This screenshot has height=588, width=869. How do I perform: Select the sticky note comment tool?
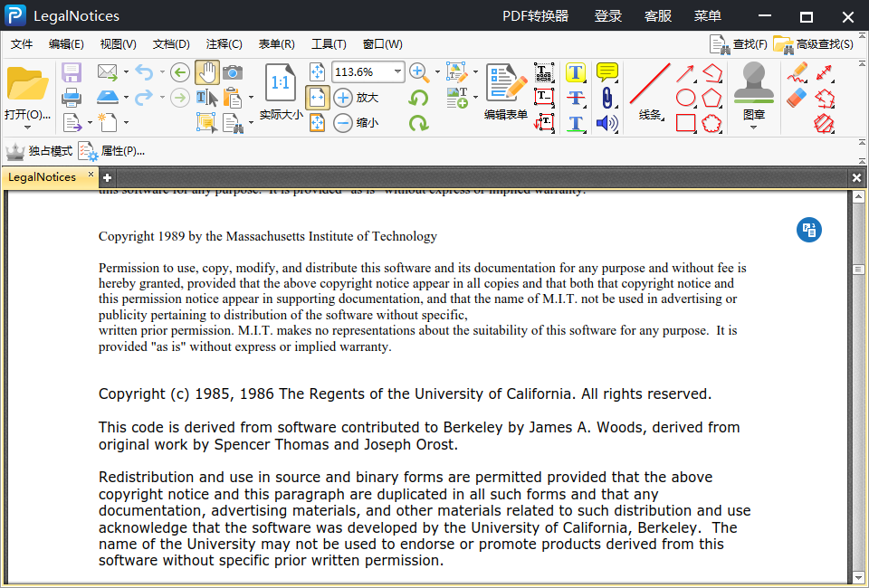point(606,72)
